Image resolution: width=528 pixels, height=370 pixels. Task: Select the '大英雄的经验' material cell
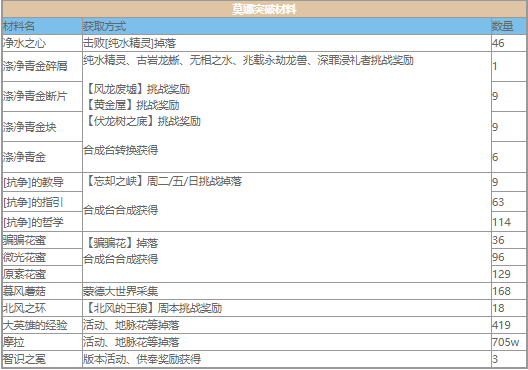tap(42, 325)
